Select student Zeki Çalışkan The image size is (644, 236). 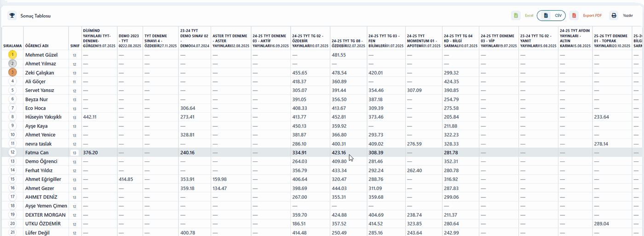[x=40, y=73]
